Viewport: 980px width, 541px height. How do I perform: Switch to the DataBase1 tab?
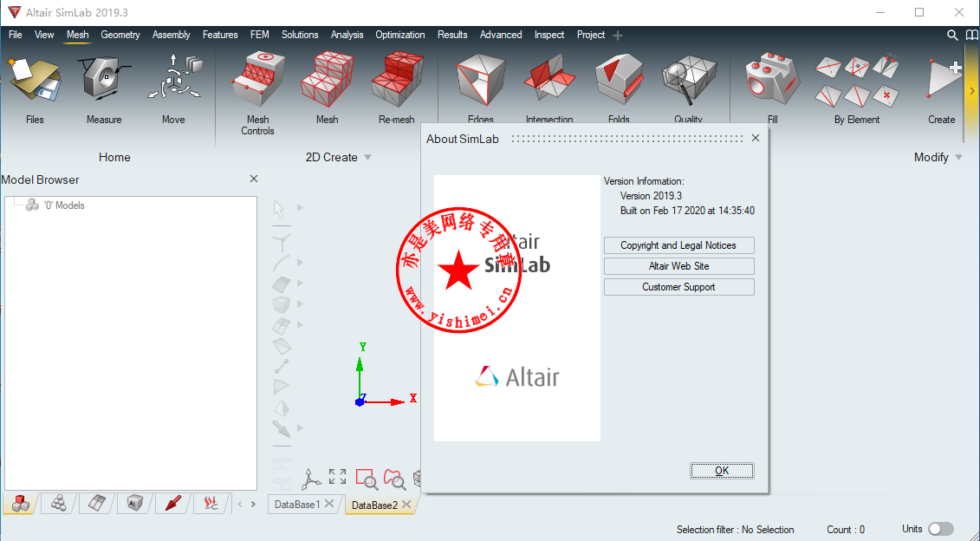click(297, 505)
